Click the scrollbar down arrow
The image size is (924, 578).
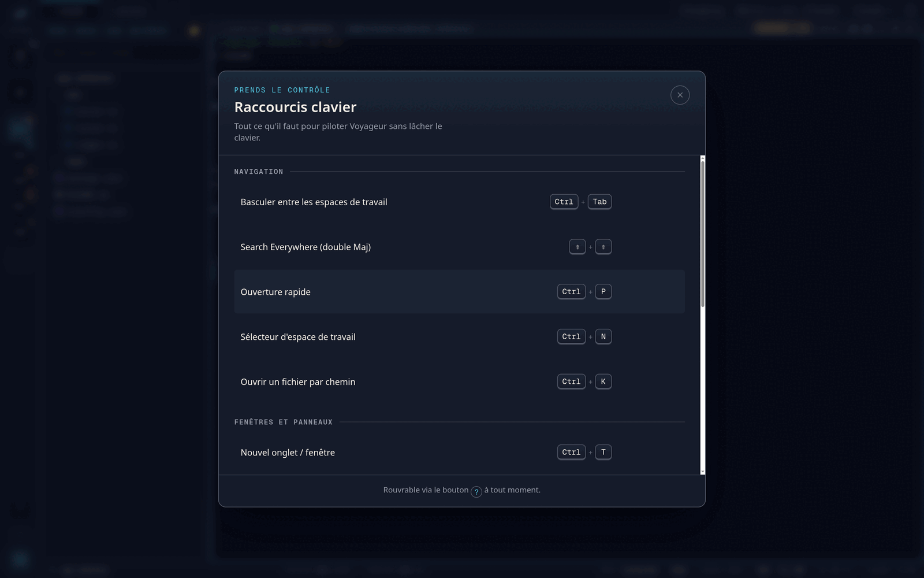703,472
